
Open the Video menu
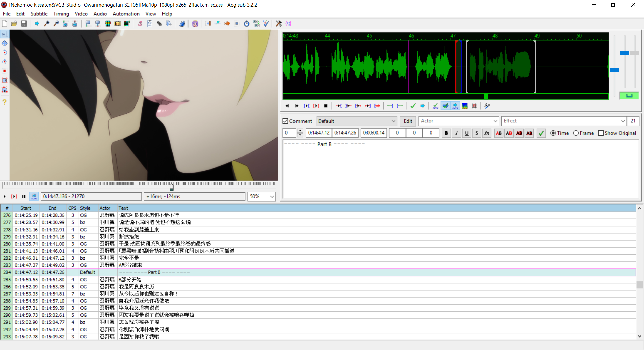pos(81,14)
